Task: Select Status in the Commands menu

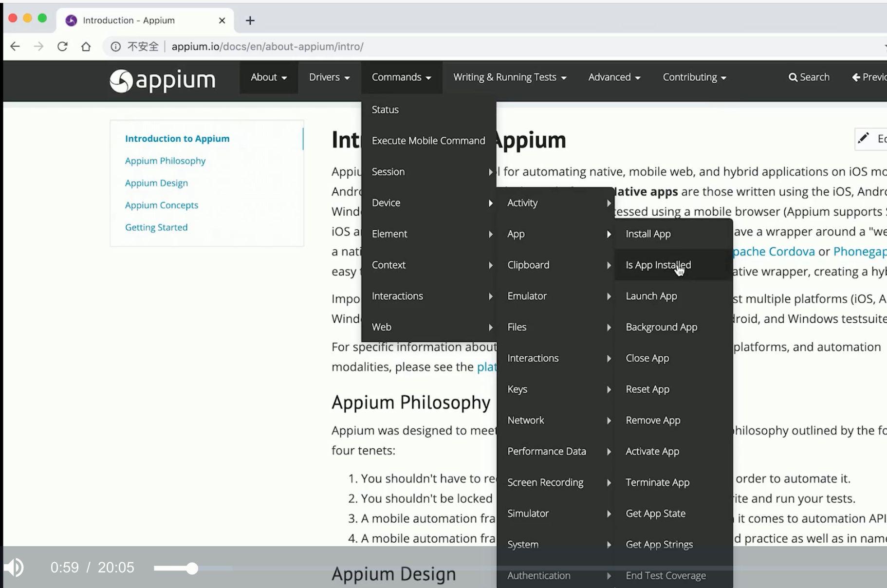Action: [429, 110]
